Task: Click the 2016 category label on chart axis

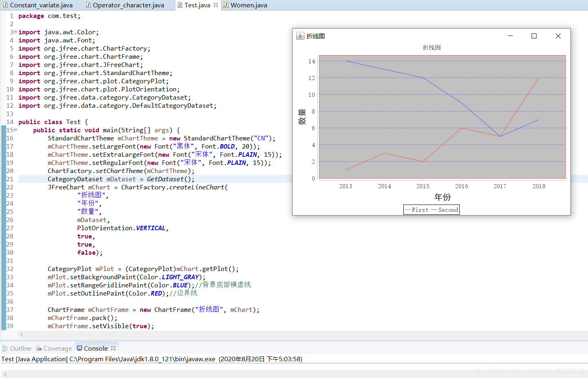Action: tap(462, 186)
